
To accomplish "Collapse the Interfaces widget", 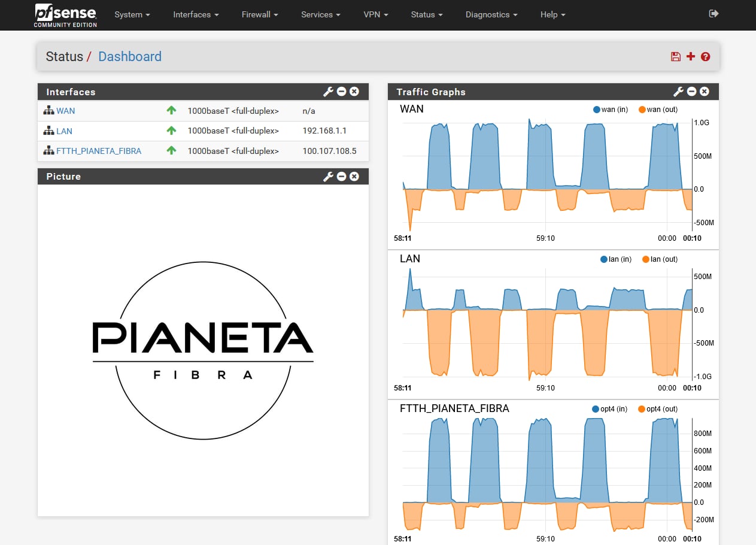I will coord(341,92).
